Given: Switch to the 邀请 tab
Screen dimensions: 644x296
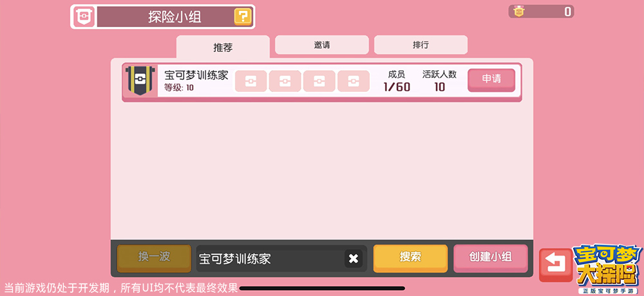Looking at the screenshot, I should coord(321,45).
